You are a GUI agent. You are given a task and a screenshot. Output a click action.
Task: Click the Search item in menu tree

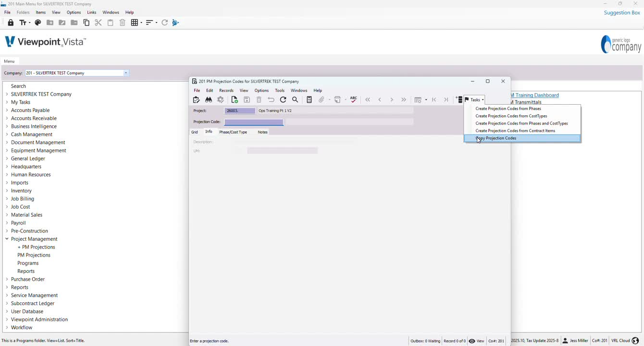tap(18, 86)
